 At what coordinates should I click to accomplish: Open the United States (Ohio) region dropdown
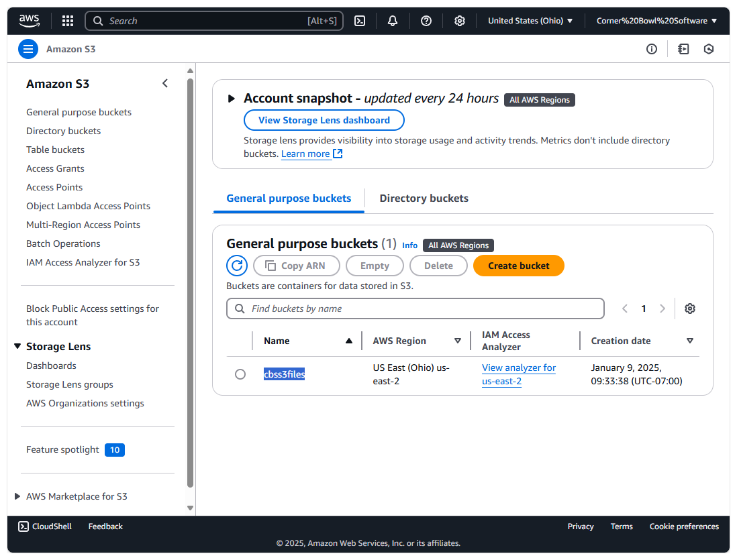point(530,21)
